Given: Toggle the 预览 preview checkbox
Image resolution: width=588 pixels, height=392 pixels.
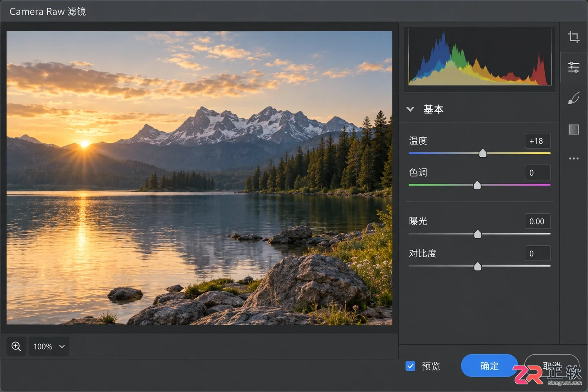Looking at the screenshot, I should click(x=410, y=366).
